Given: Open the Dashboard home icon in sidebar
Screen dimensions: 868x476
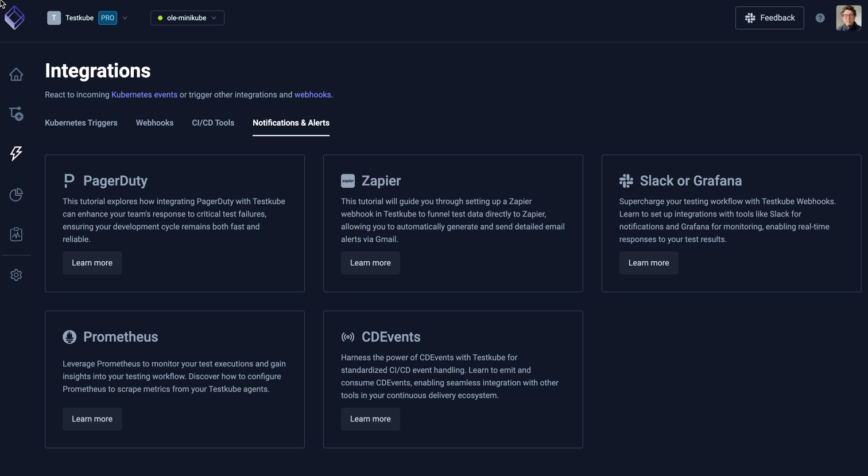Looking at the screenshot, I should (15, 74).
